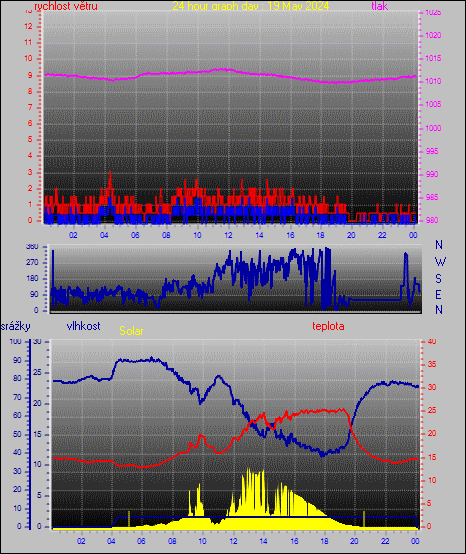Click top chart time label '18'

pyautogui.click(x=320, y=235)
